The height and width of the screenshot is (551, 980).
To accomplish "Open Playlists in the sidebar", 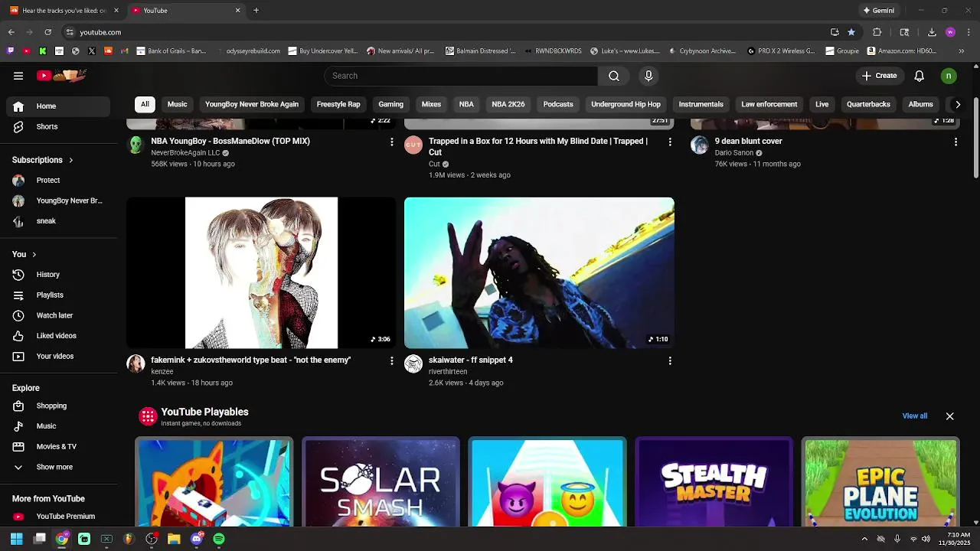I will click(x=59, y=295).
